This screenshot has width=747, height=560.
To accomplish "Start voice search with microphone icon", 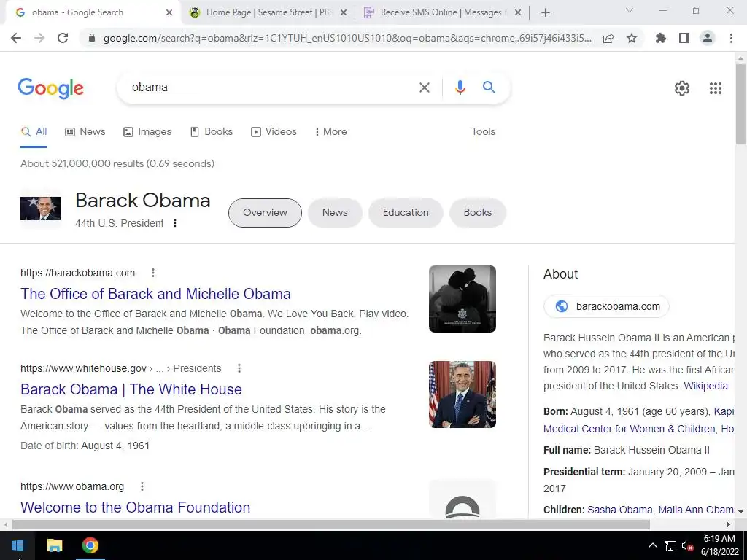I will point(460,87).
